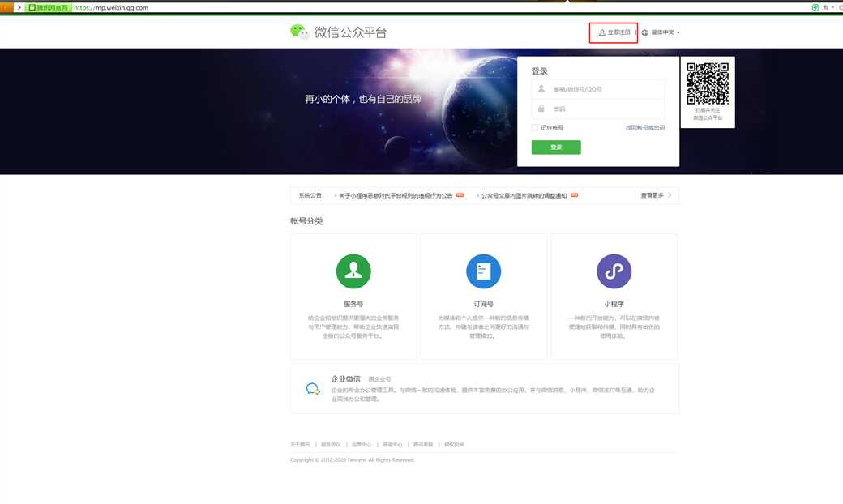843x504 pixels.
Task: Click the 小程序 card title
Action: pos(614,304)
